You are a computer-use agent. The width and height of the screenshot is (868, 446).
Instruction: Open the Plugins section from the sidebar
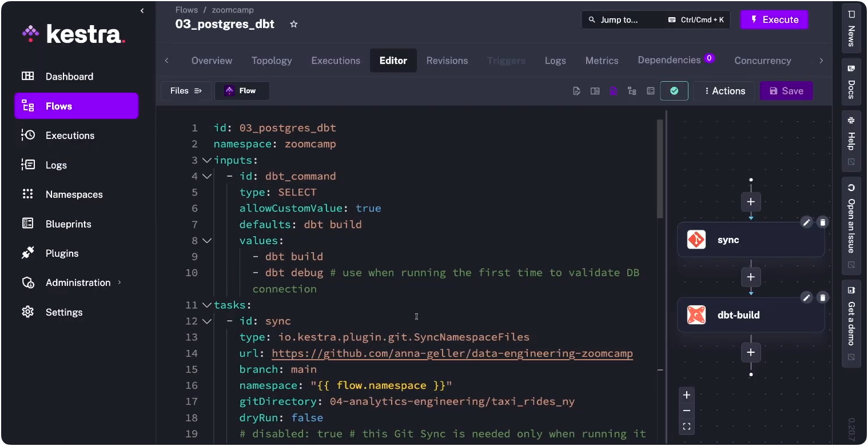pyautogui.click(x=62, y=253)
